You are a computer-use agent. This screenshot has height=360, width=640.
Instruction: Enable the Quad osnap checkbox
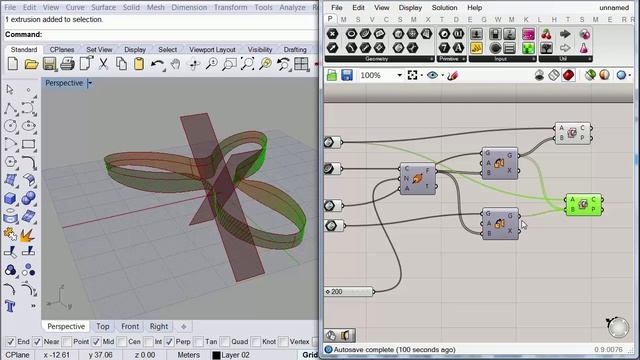point(225,341)
